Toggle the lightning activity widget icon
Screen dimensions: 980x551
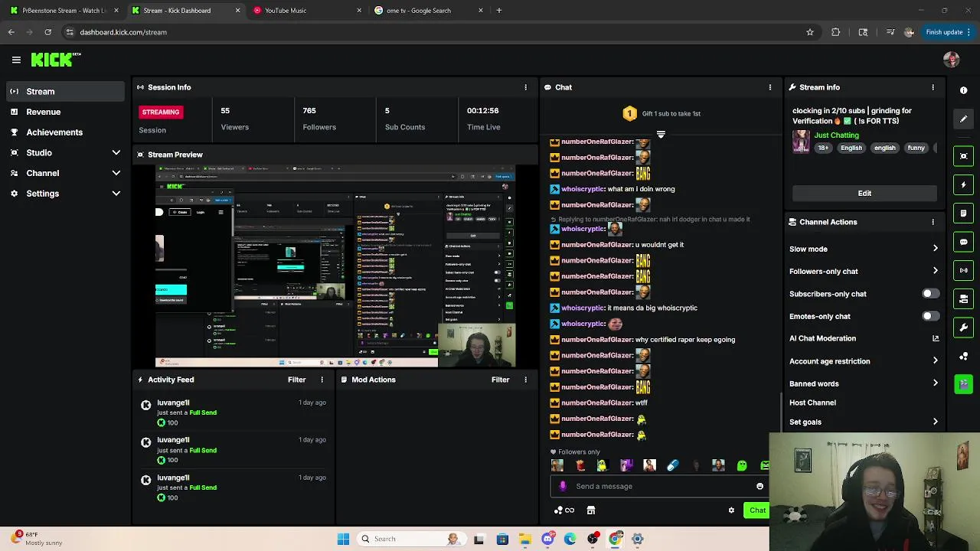click(x=963, y=184)
